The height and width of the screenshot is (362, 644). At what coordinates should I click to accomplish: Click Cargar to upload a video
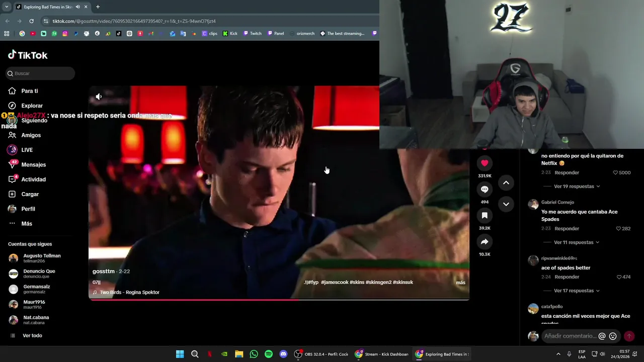pyautogui.click(x=24, y=194)
